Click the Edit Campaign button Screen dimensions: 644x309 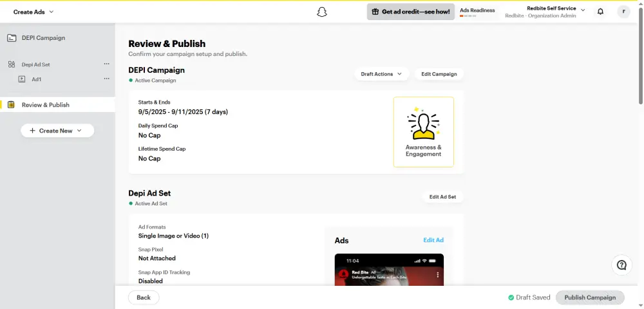point(439,74)
